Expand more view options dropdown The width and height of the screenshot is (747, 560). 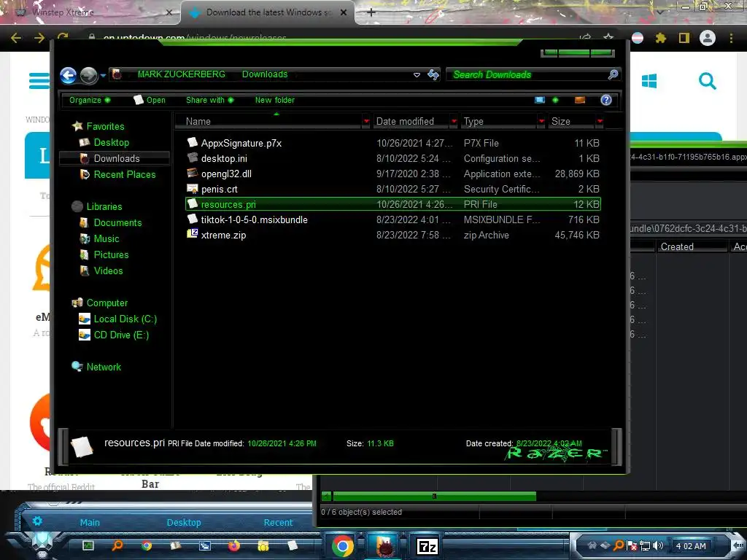[x=555, y=100]
